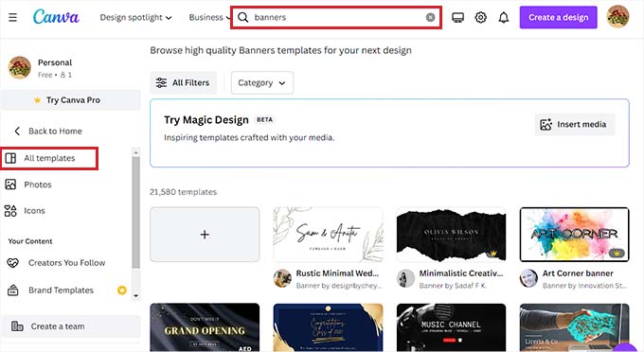Open notifications bell
The height and width of the screenshot is (352, 644).
504,17
